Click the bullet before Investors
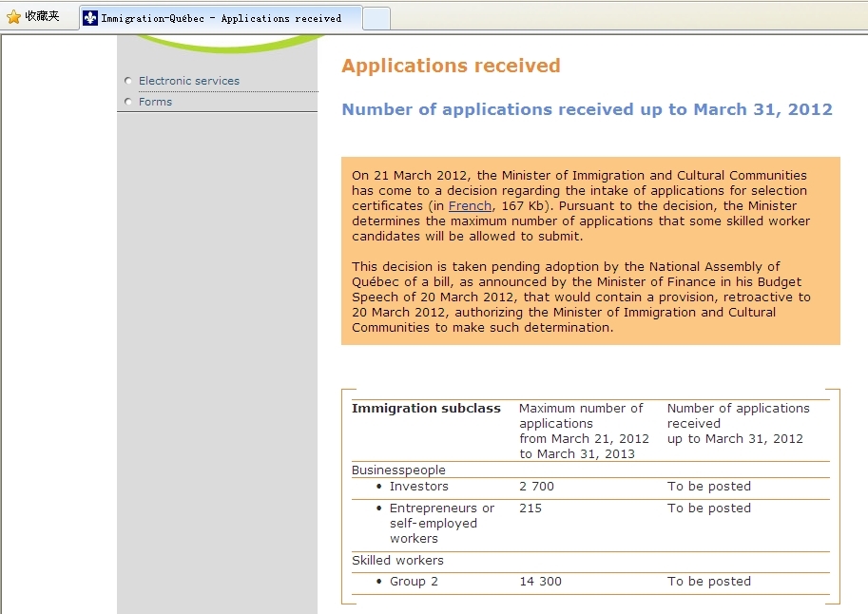Screen dimensions: 868x614 [379, 487]
